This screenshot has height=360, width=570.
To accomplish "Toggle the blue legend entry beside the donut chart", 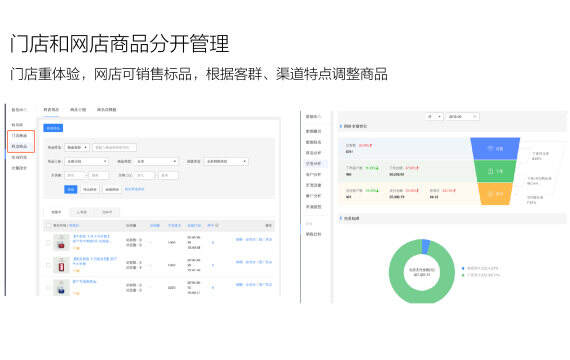I will [x=480, y=268].
